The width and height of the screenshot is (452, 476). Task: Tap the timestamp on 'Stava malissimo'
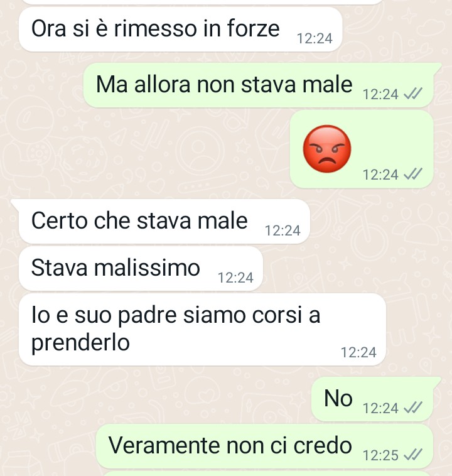[x=235, y=278]
